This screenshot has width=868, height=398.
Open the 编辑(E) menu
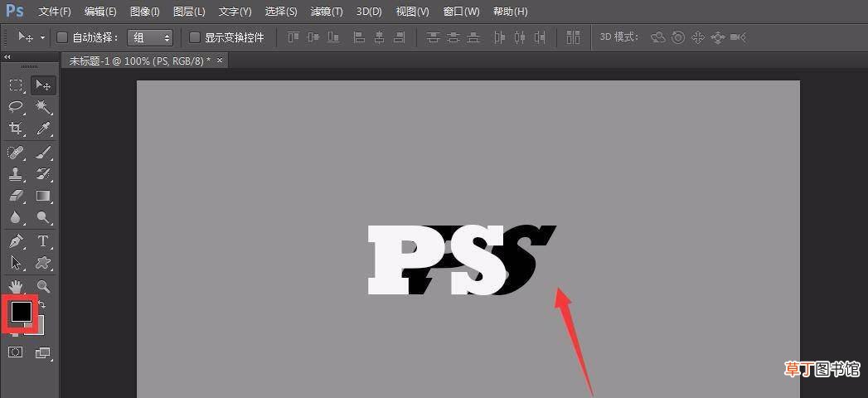pyautogui.click(x=100, y=11)
